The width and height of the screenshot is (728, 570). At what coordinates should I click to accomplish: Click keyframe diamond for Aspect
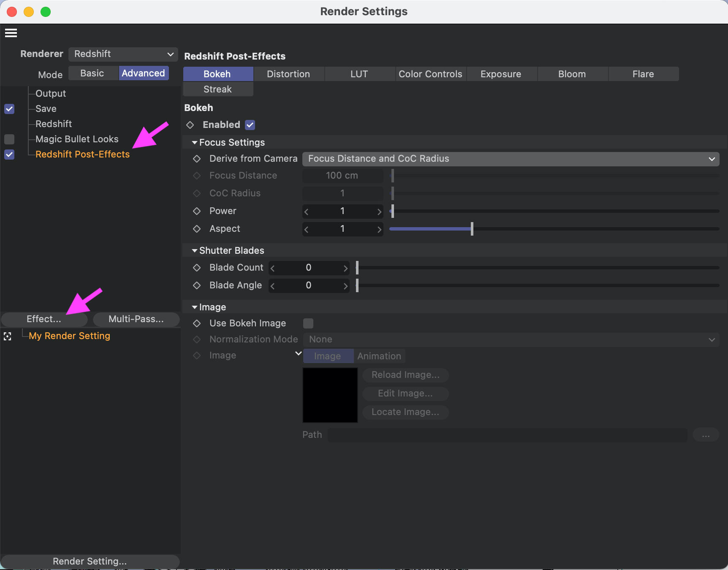pos(197,229)
